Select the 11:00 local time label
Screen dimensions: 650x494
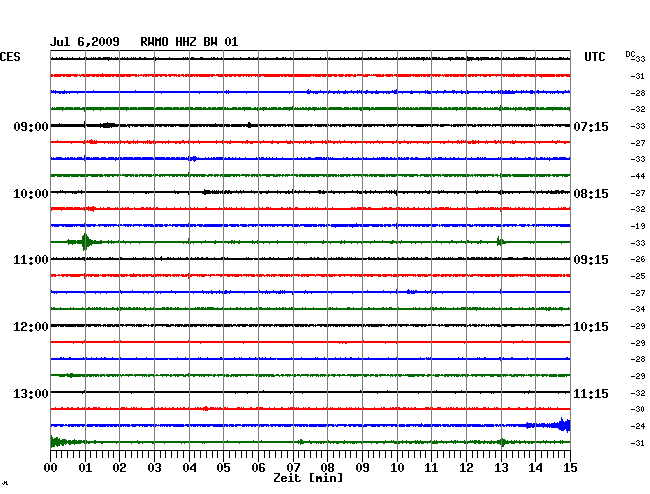coord(31,260)
